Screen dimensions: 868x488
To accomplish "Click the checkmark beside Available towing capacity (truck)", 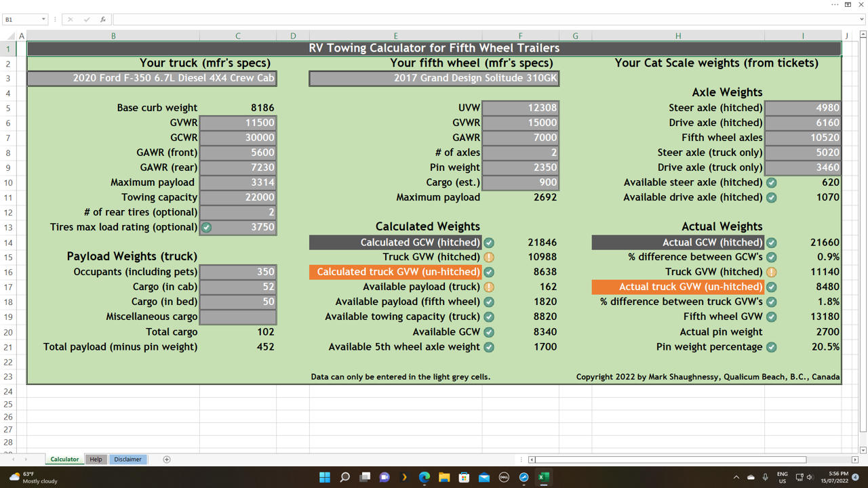I will point(489,317).
